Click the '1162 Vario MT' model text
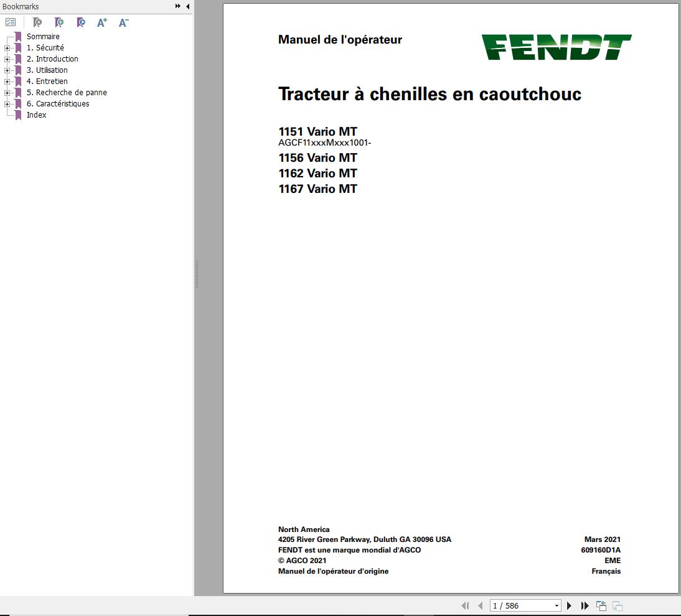The height and width of the screenshot is (616, 681). coord(317,173)
